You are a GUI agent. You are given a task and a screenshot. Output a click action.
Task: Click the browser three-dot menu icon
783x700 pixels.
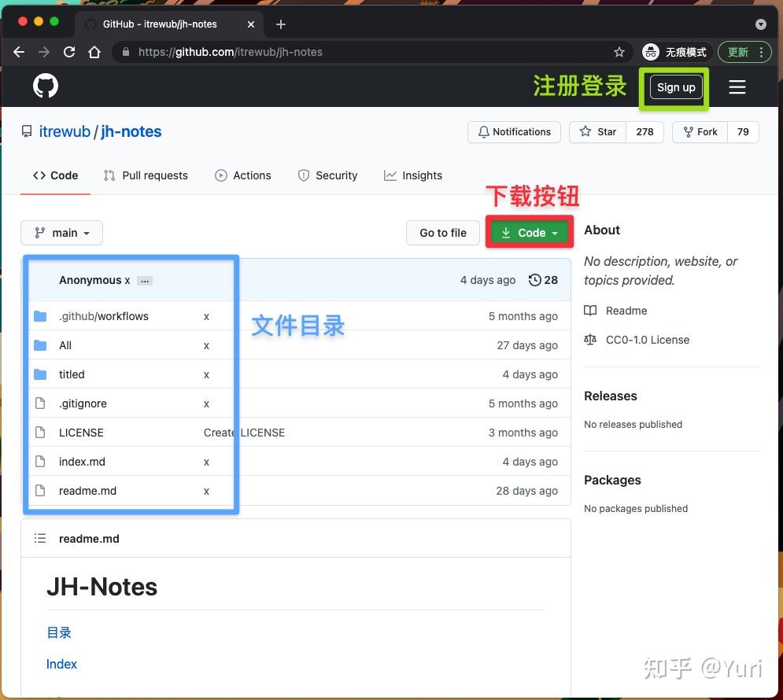pos(761,52)
